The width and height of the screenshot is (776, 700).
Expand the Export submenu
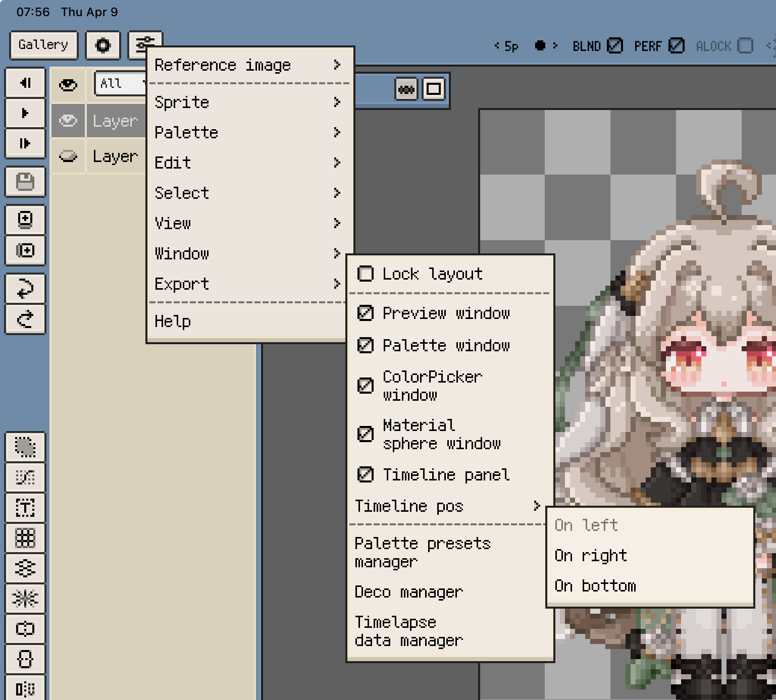point(247,284)
